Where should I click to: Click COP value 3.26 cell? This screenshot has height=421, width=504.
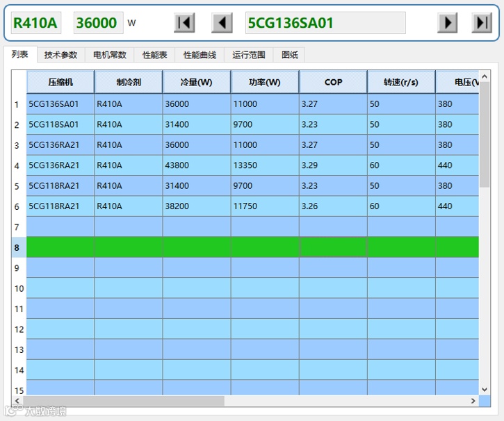(333, 206)
